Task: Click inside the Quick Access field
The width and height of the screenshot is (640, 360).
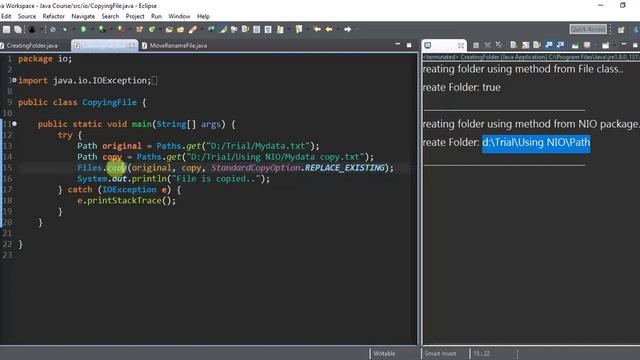Action: [588, 29]
